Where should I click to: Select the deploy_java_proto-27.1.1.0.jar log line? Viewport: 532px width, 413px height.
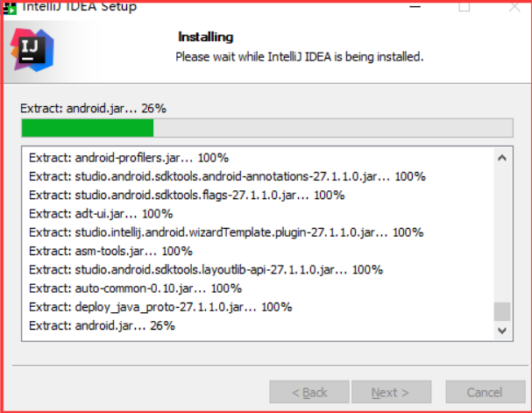(160, 307)
